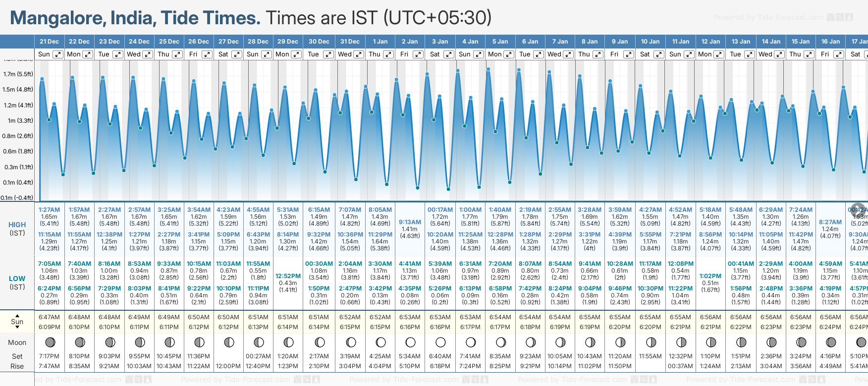Click the expand icon beside Sat 10 Jan
Viewport: 868px width, 386px height.
click(x=658, y=54)
